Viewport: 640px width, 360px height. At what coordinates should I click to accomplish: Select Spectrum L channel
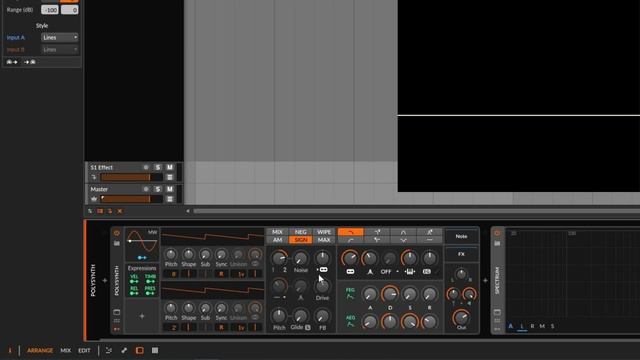522,326
